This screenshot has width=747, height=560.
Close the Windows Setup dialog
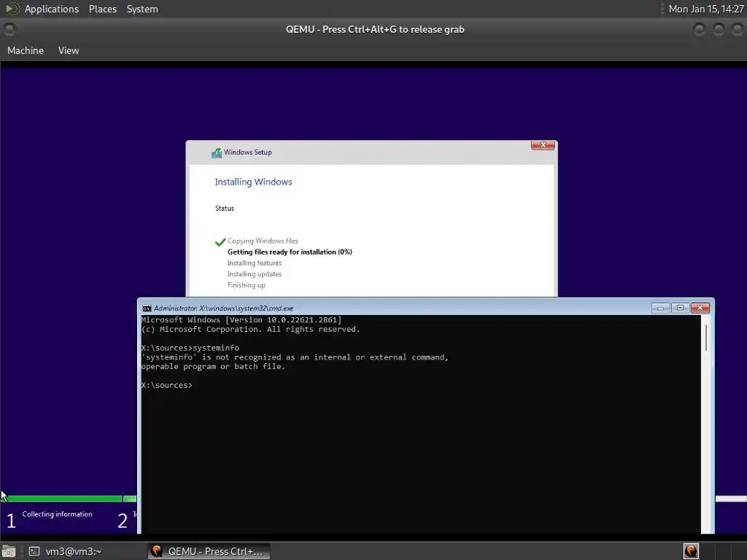click(543, 145)
